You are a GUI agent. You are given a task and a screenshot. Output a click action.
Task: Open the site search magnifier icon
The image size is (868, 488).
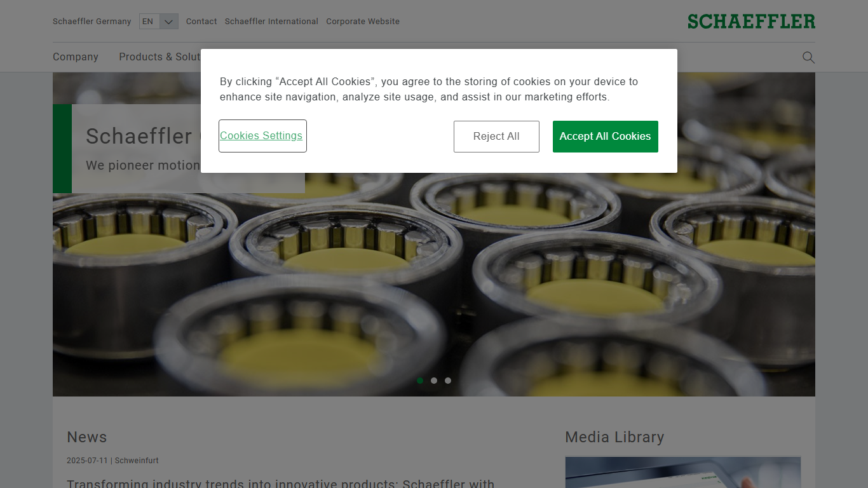(x=808, y=57)
